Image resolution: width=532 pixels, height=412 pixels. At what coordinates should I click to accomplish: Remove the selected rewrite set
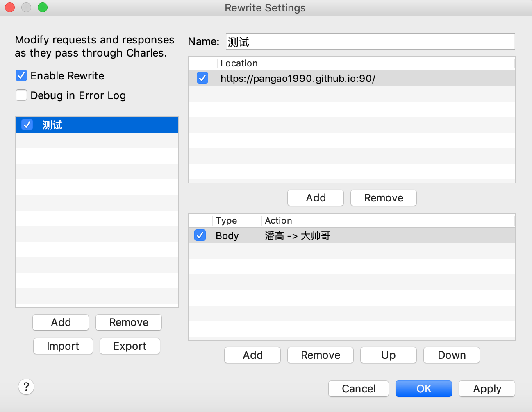(129, 322)
